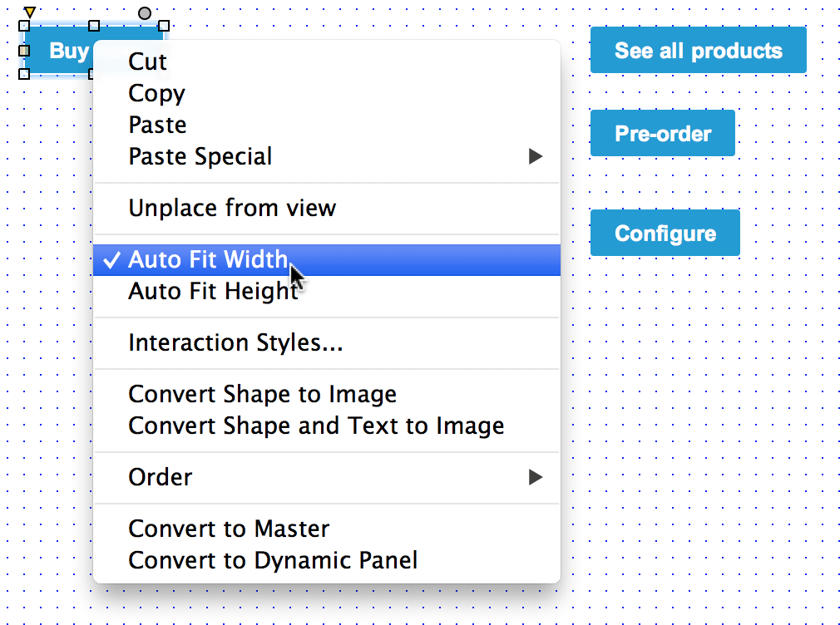Click the gray circular rotation handle
840x625 pixels.
[x=145, y=13]
